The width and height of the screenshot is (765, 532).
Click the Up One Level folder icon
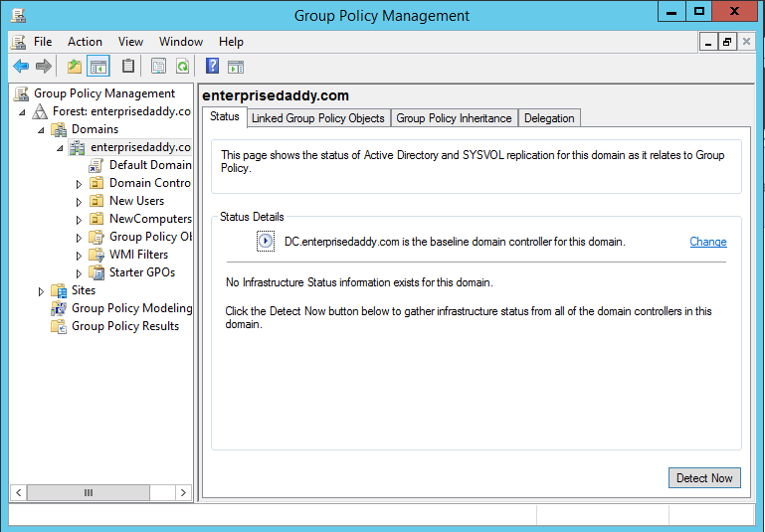pos(74,67)
